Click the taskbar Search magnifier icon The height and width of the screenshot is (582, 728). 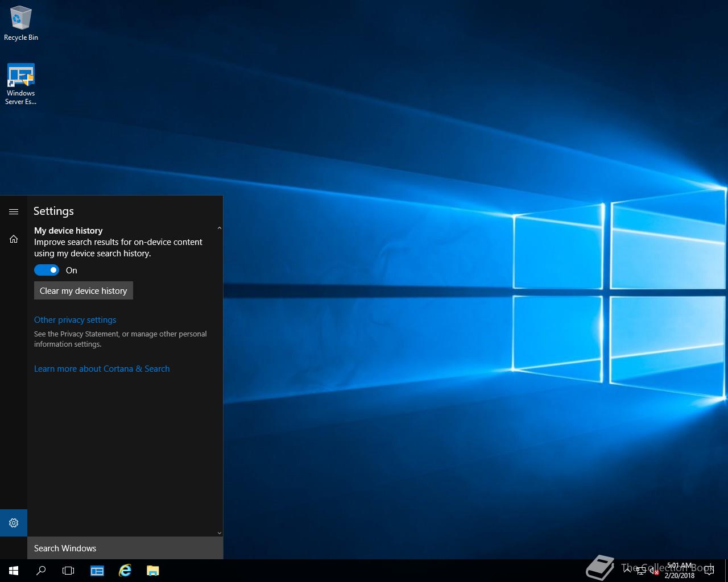41,571
